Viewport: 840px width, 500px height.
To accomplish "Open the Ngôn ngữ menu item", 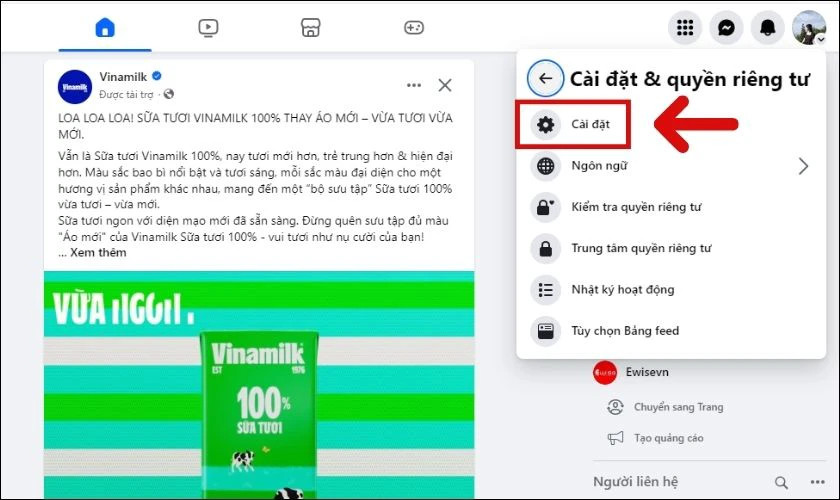I will [670, 166].
